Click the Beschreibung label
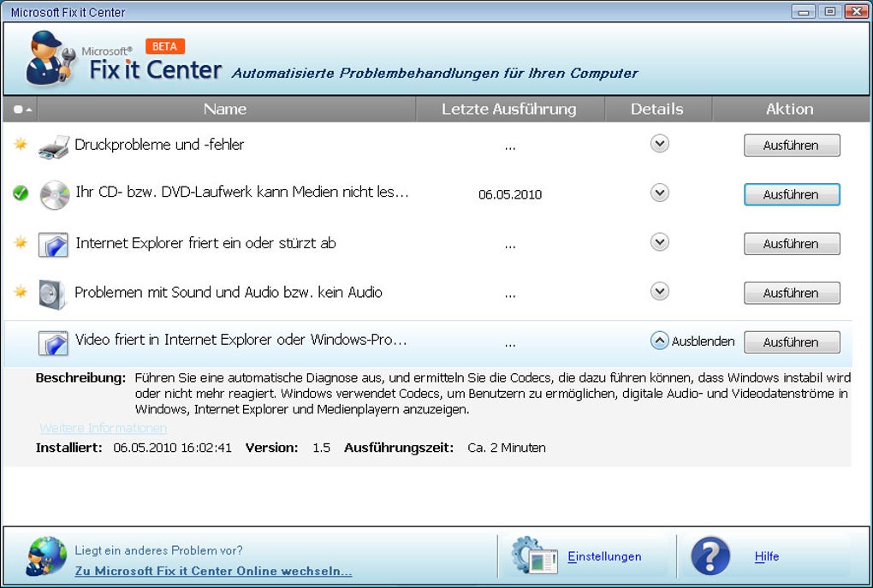 tap(80, 377)
